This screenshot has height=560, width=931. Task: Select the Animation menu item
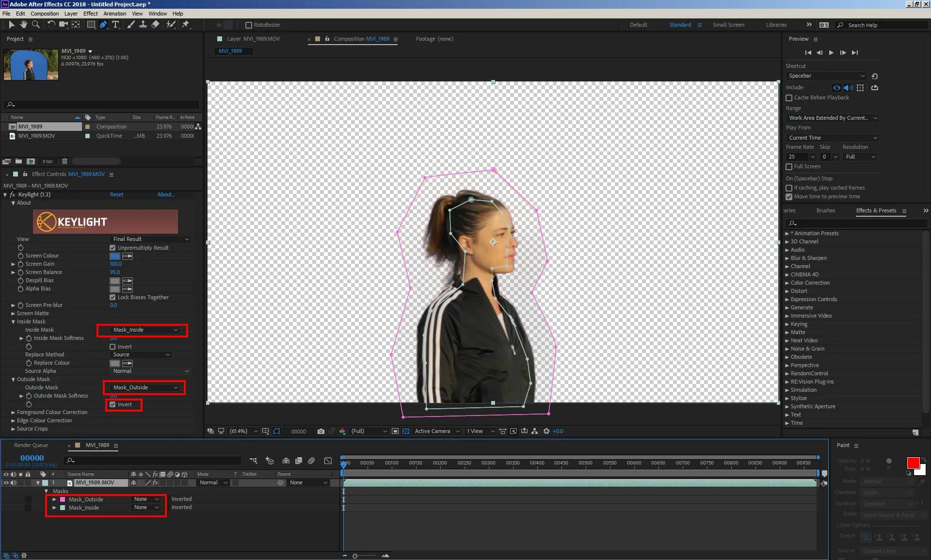click(114, 13)
